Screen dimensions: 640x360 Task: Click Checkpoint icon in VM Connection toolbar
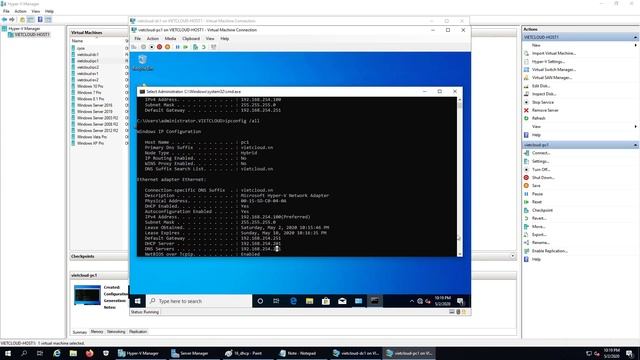(x=196, y=47)
